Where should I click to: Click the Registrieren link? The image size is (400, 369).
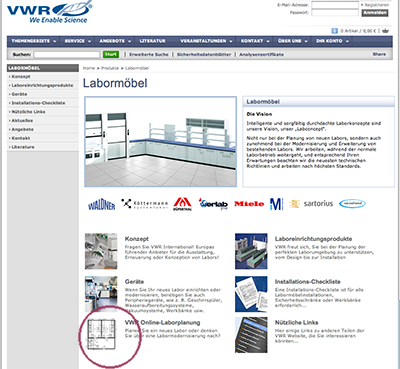click(x=376, y=5)
